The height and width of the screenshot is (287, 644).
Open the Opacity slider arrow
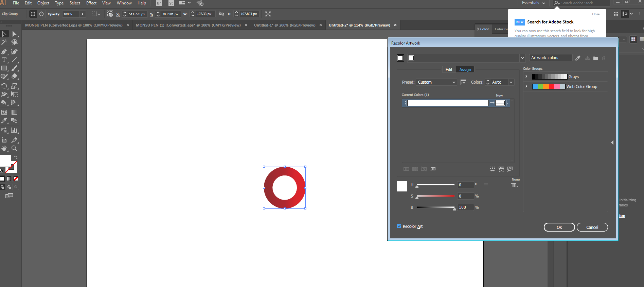(x=82, y=14)
